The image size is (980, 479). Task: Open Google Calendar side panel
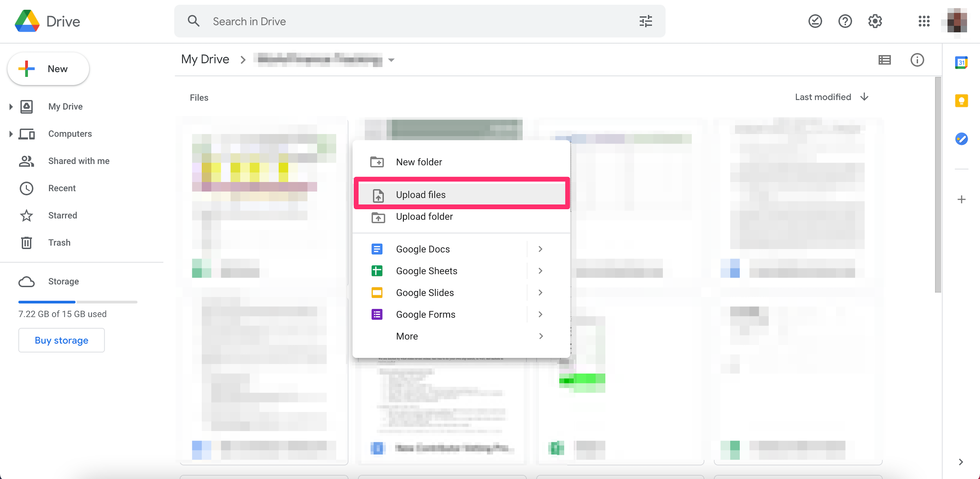(x=961, y=63)
